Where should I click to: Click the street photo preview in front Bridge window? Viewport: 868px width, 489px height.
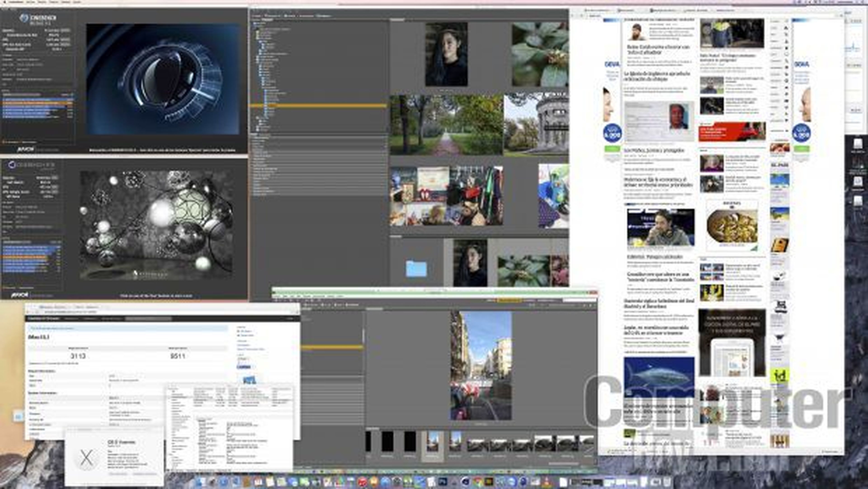pos(481,366)
